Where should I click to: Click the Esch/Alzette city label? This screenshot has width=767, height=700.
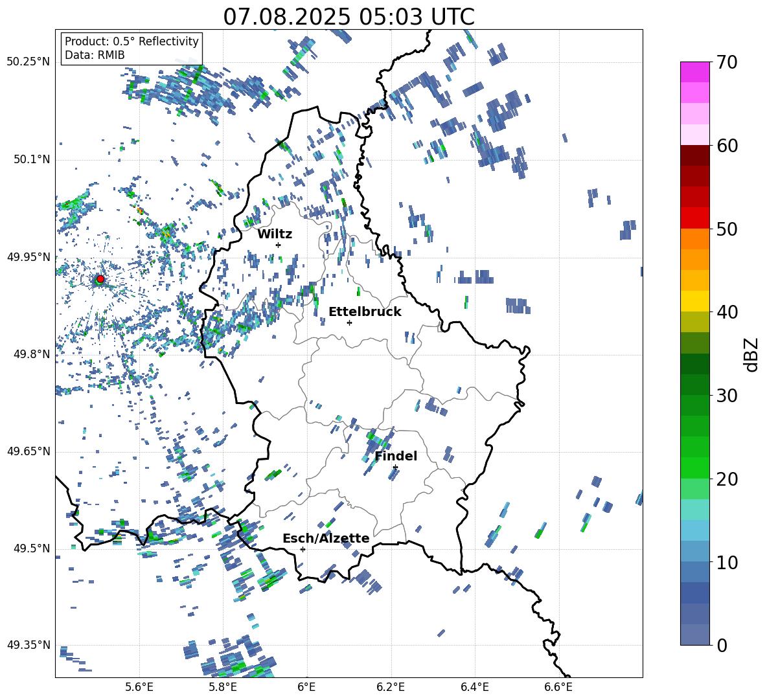(x=326, y=538)
